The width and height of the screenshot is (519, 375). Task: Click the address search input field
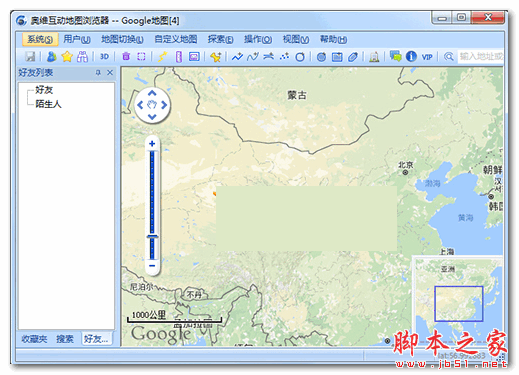pyautogui.click(x=480, y=56)
